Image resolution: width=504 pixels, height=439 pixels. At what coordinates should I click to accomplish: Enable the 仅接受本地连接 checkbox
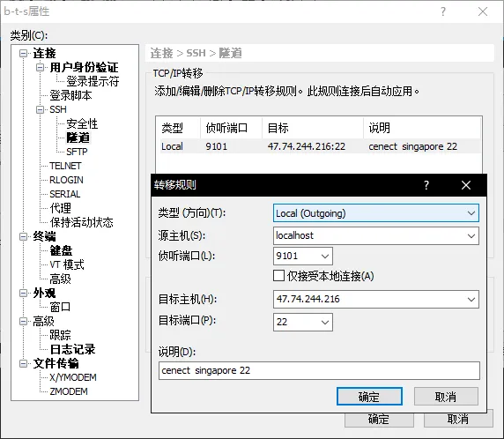(x=278, y=276)
